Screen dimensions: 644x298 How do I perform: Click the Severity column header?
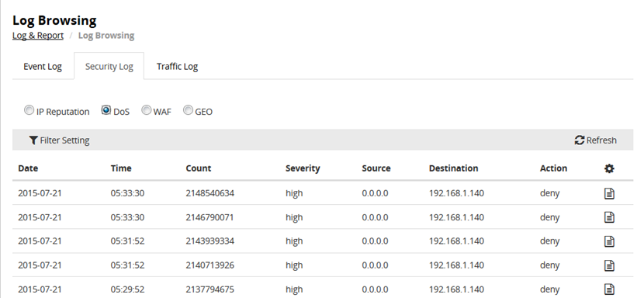pyautogui.click(x=303, y=168)
